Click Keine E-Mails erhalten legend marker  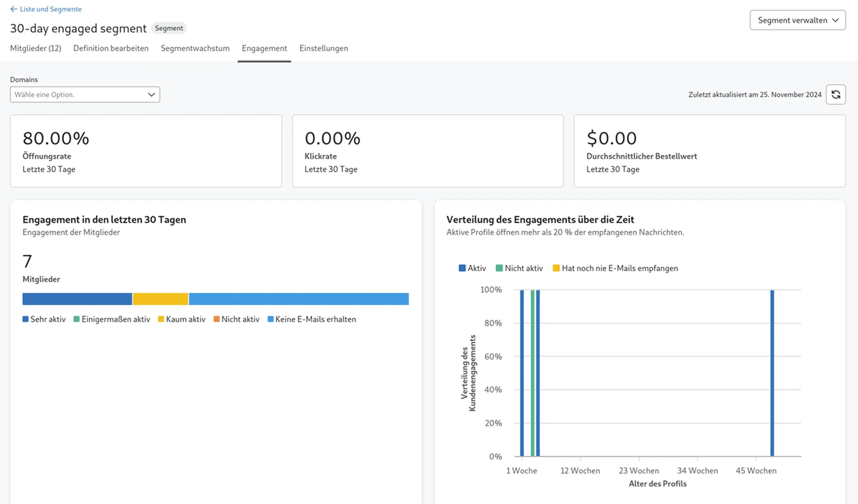(270, 319)
